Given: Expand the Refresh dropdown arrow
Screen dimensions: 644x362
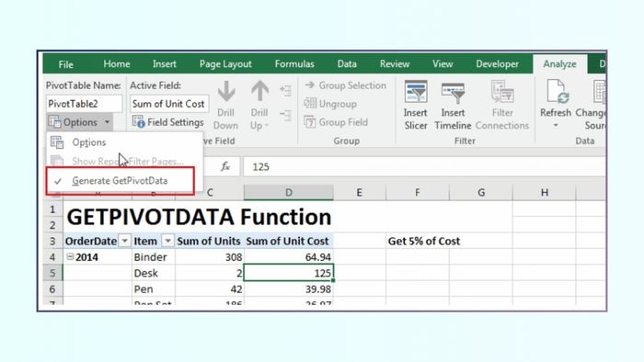Looking at the screenshot, I should (556, 126).
